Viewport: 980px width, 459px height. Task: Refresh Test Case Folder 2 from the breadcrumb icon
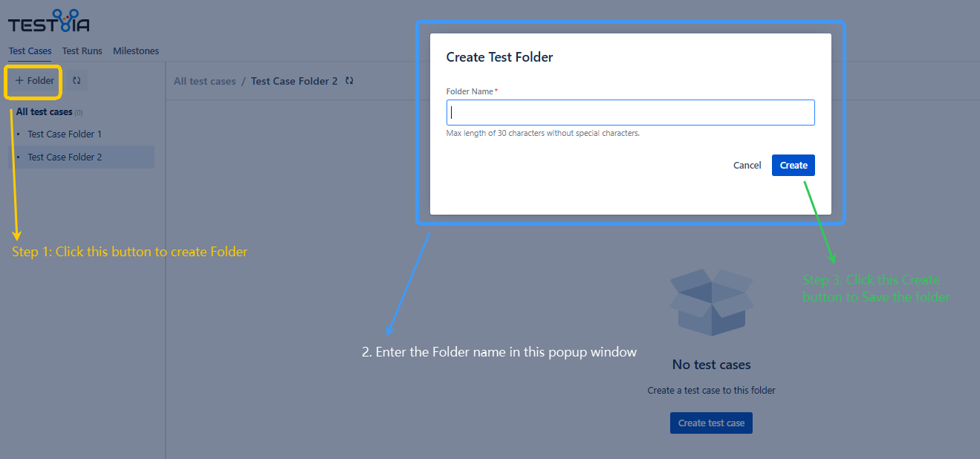tap(349, 81)
